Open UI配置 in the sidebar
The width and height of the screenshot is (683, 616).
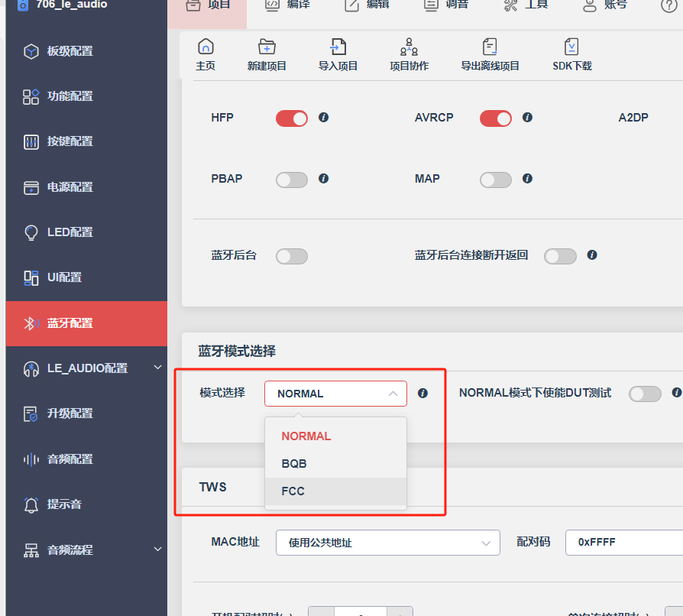coord(86,277)
